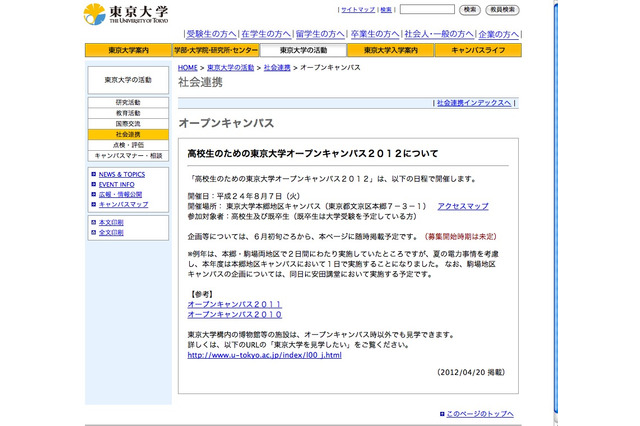The image size is (640, 426).
Task: Click the 教員検索 button
Action: (502, 9)
